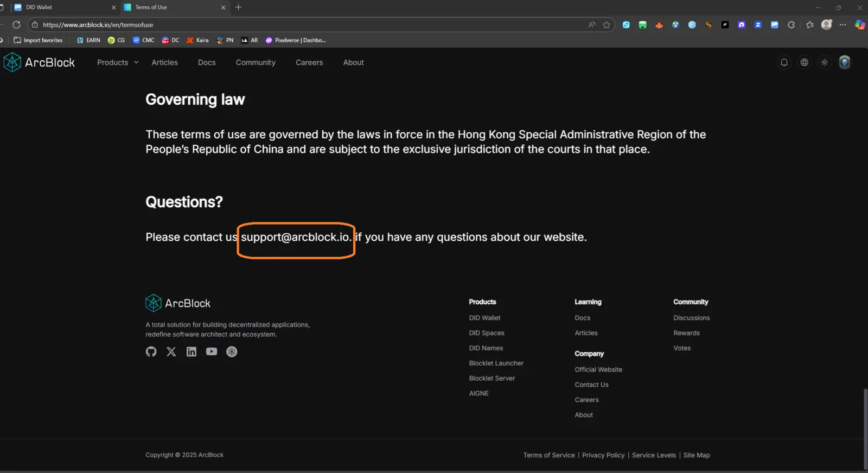Open DID Spaces footer link
The image size is (868, 473).
pos(487,333)
